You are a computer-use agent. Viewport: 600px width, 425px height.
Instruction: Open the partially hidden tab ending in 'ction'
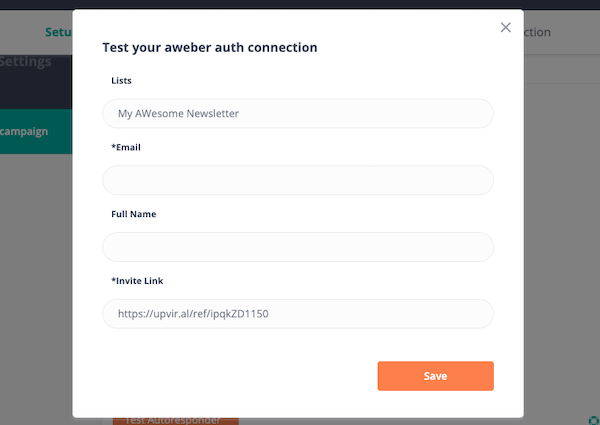538,32
